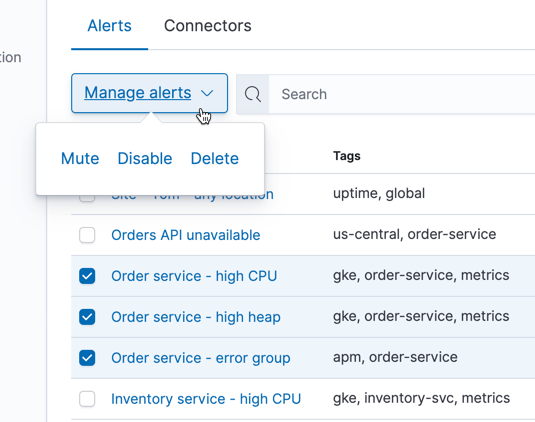The width and height of the screenshot is (535, 422).
Task: Open Inventory service - high CPU alert
Action: [206, 399]
